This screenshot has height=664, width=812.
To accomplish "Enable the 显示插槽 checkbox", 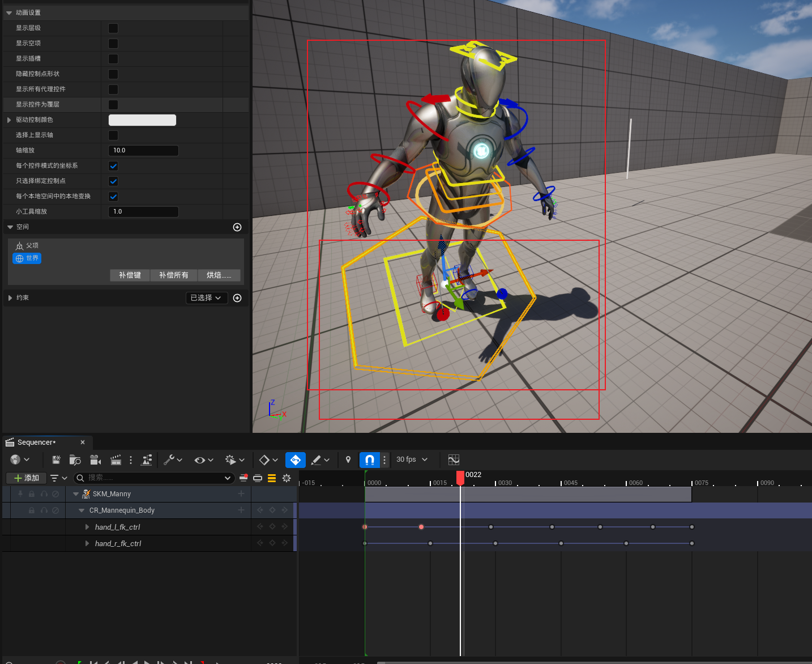I will [x=113, y=59].
